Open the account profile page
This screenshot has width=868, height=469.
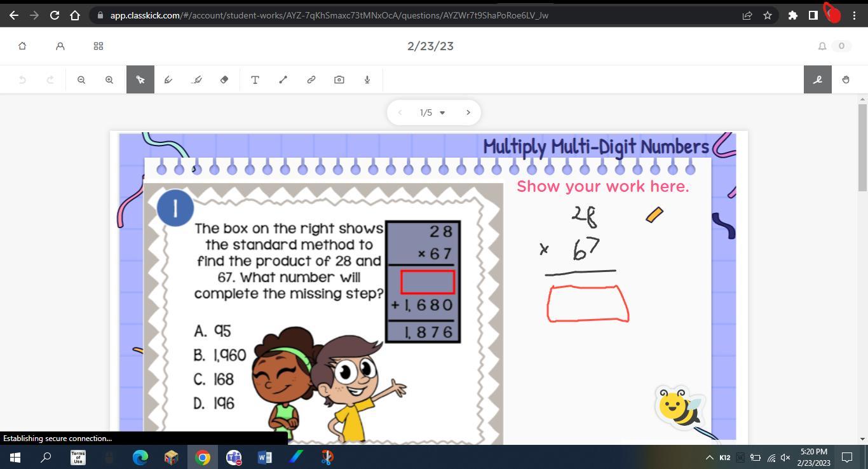pyautogui.click(x=60, y=46)
